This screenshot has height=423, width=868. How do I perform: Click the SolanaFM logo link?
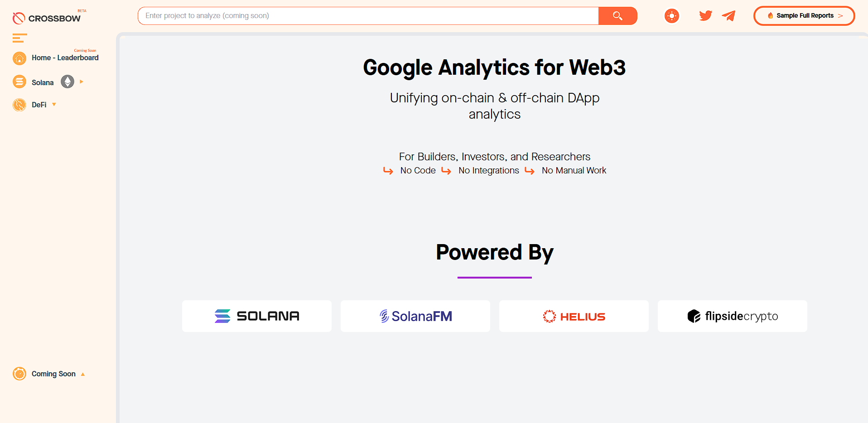pos(415,316)
